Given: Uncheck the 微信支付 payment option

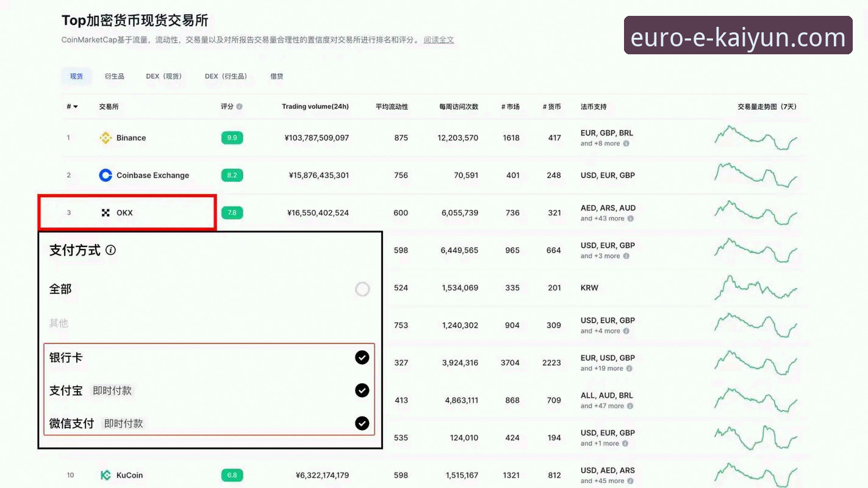Looking at the screenshot, I should point(362,423).
